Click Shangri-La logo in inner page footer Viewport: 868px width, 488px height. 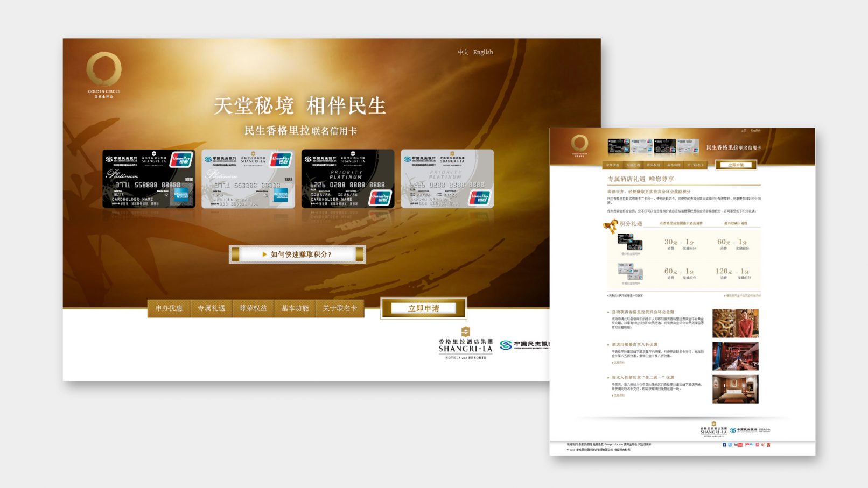pos(713,429)
